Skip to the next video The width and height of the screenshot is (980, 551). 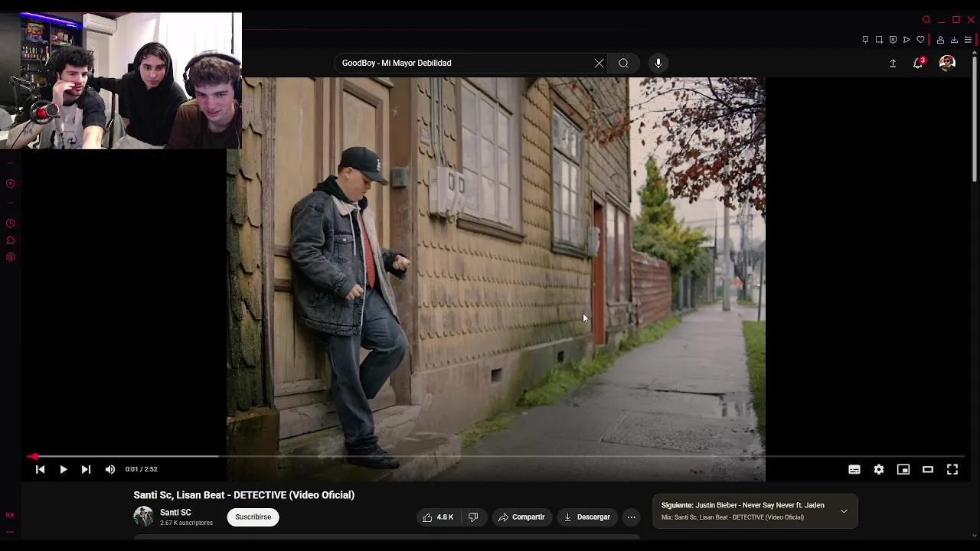pyautogui.click(x=86, y=469)
